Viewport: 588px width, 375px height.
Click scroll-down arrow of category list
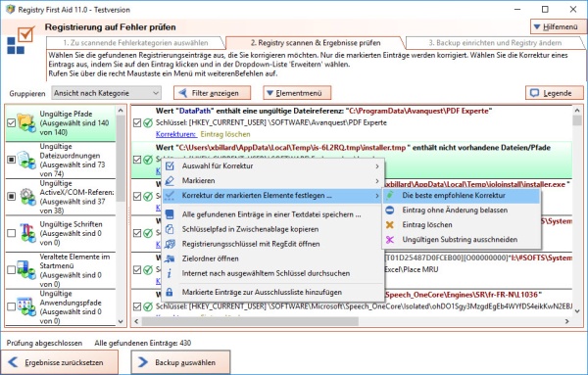tap(121, 321)
